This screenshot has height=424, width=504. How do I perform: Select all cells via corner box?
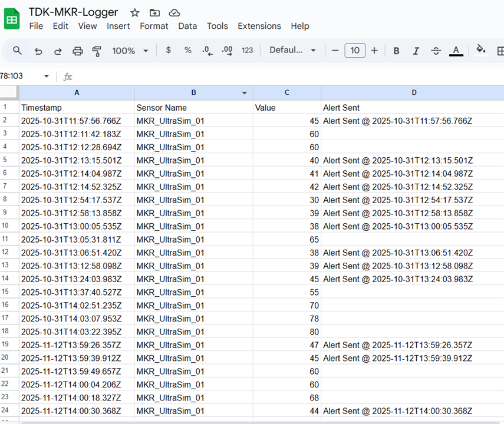click(x=9, y=92)
